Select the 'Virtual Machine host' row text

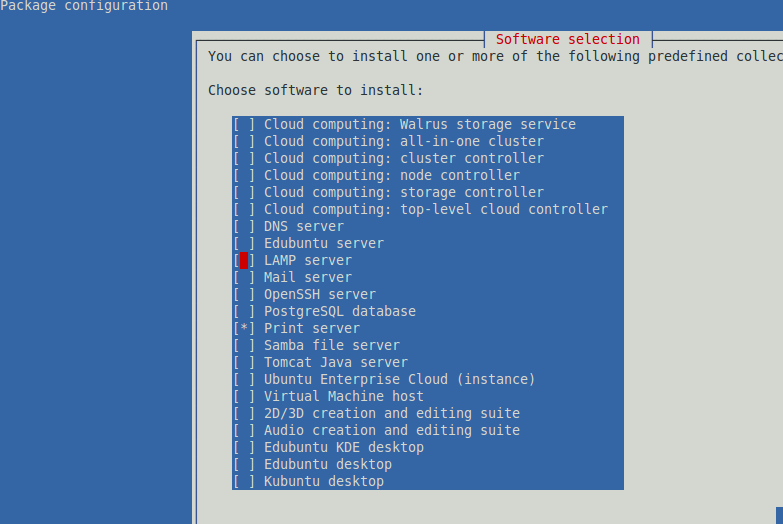coord(344,397)
